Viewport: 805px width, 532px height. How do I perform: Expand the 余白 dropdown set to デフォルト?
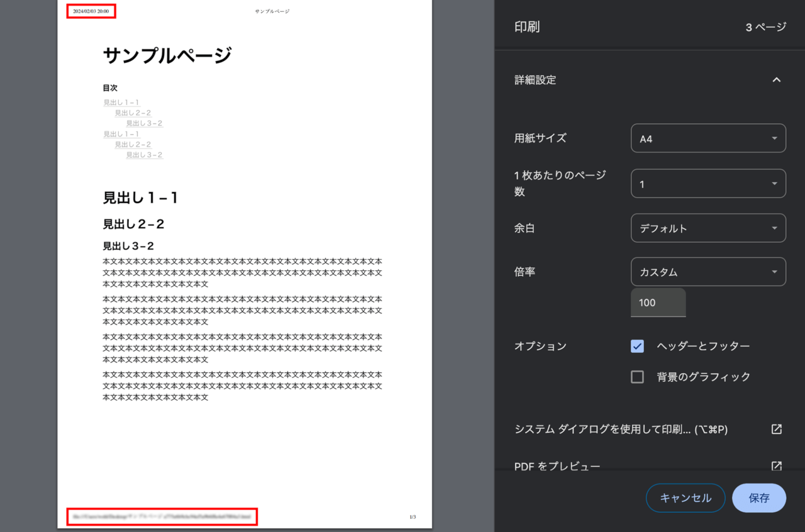coord(708,228)
